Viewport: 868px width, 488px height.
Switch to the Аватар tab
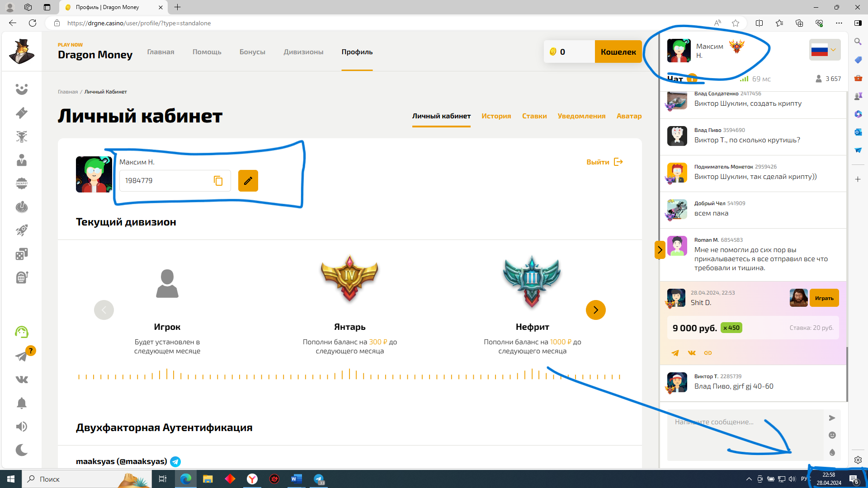point(629,116)
